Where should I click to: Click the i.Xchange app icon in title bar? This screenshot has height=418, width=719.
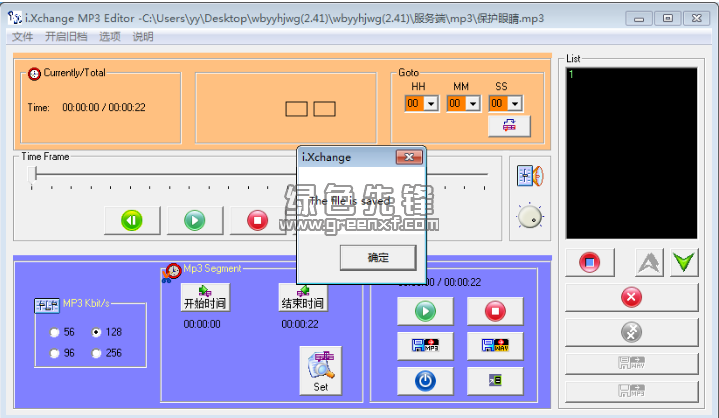(15, 18)
